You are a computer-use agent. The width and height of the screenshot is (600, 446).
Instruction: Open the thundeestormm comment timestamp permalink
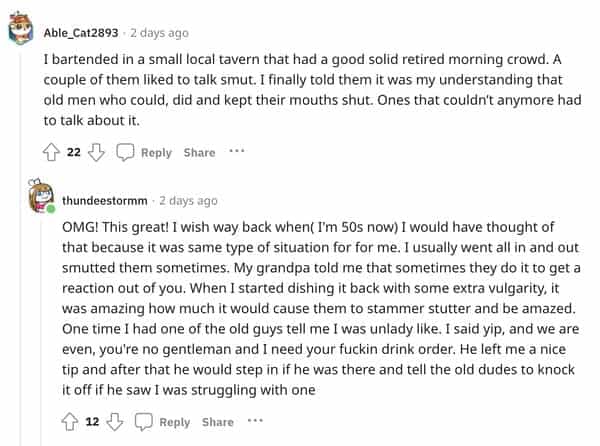[187, 200]
